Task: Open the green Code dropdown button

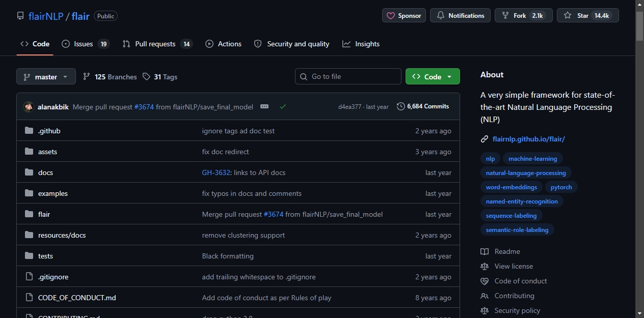Action: 433,76
